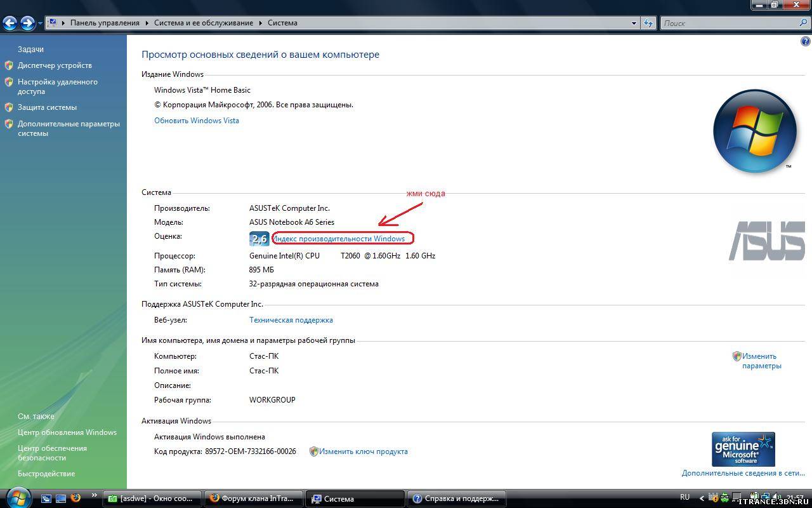Click the refresh icon beside address bar

pos(648,23)
